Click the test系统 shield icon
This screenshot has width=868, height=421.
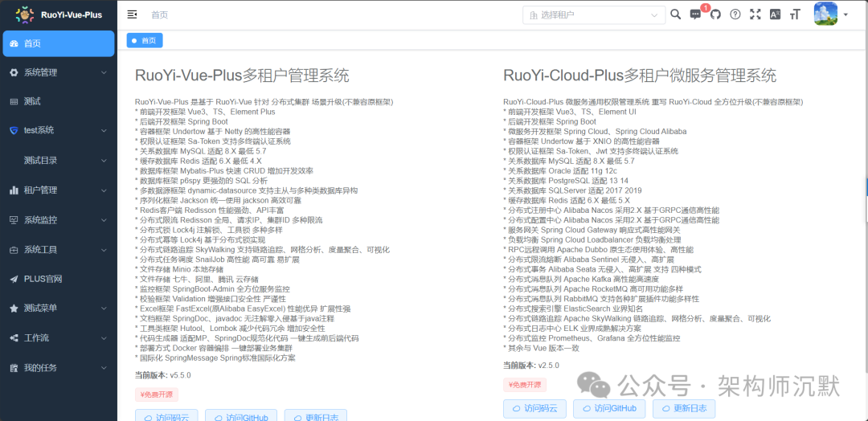pyautogui.click(x=14, y=131)
